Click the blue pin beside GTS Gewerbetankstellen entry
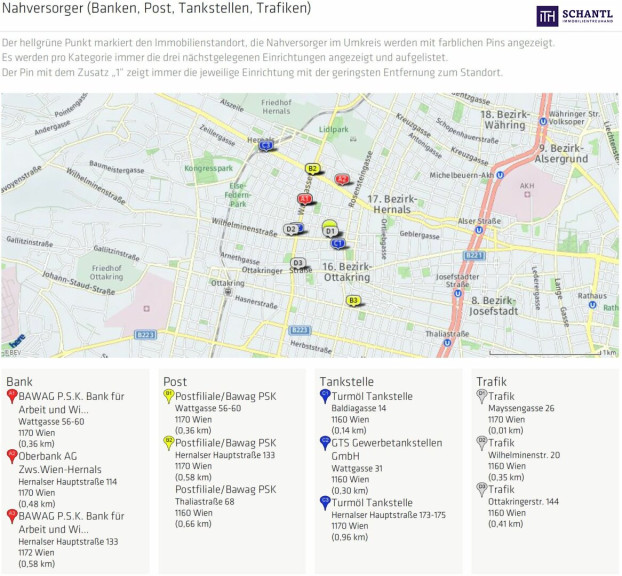The image size is (622, 576). [x=325, y=443]
